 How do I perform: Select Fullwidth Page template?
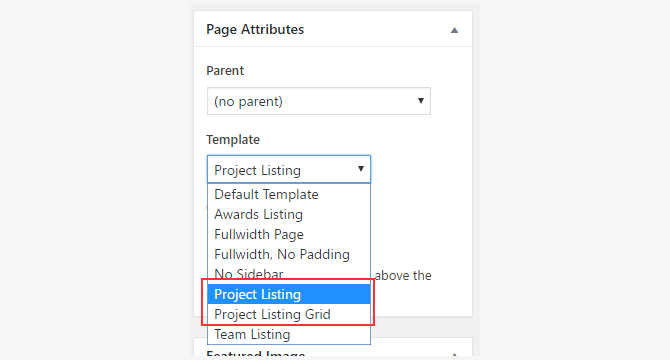pyautogui.click(x=289, y=234)
